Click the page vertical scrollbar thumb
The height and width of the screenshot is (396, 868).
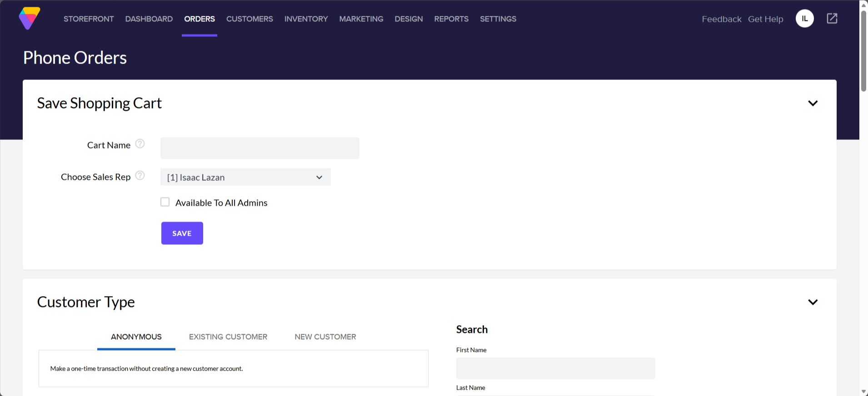[863, 51]
